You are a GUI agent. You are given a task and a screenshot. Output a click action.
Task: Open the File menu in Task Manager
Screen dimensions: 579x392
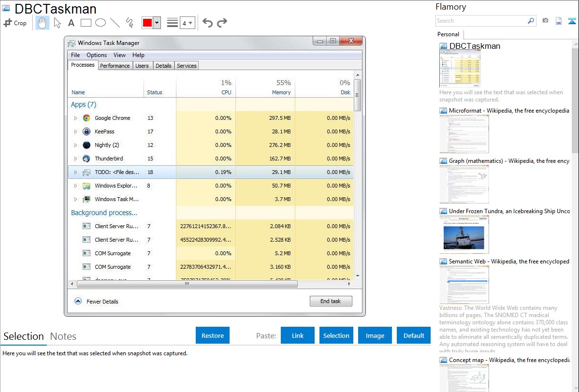(75, 55)
